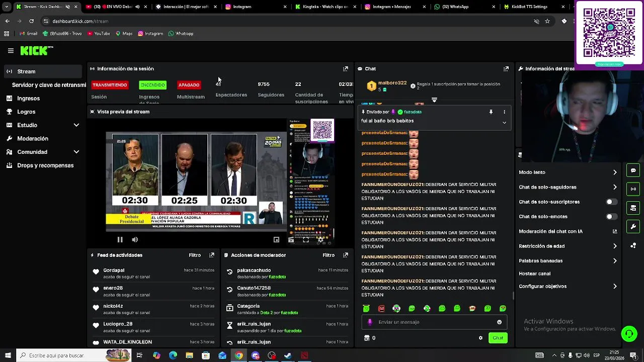
Task: Enter fullscreen on stream preview
Action: pos(305,240)
